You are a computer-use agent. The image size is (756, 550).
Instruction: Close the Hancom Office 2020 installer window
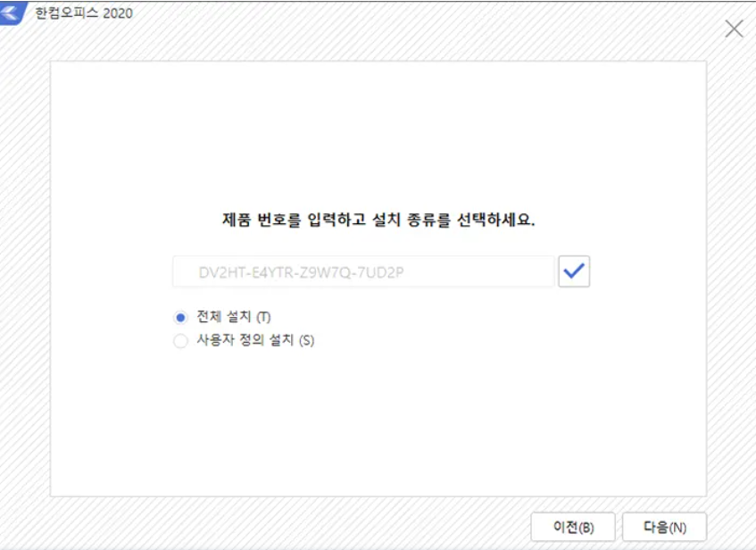tap(734, 29)
